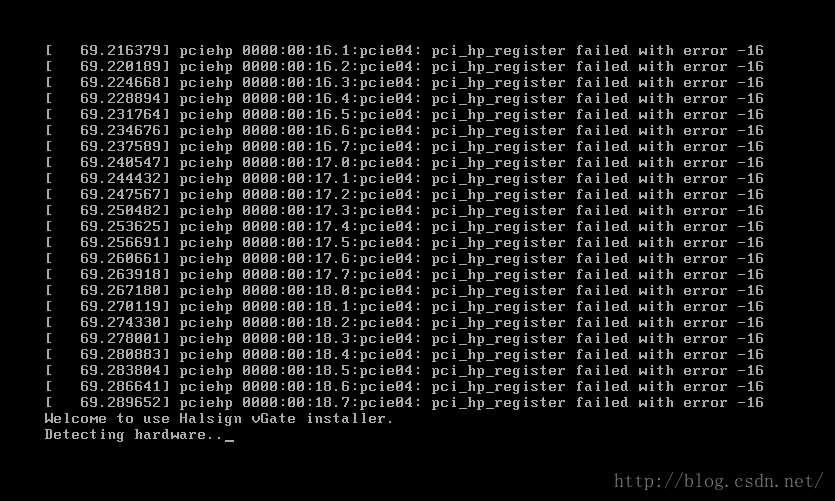
Task: Click timestamp 69.240547 in the log
Action: tap(121, 163)
